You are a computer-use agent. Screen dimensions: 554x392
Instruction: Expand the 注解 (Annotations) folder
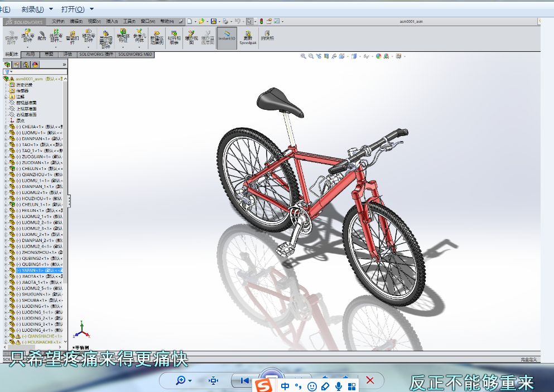pos(6,96)
